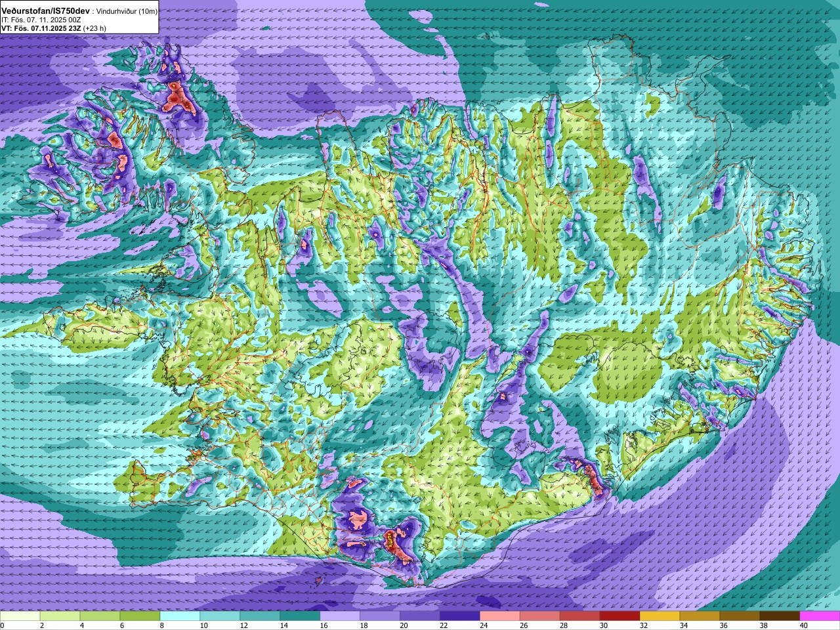Click the legend scale label 28
840x630 pixels.
[564, 626]
